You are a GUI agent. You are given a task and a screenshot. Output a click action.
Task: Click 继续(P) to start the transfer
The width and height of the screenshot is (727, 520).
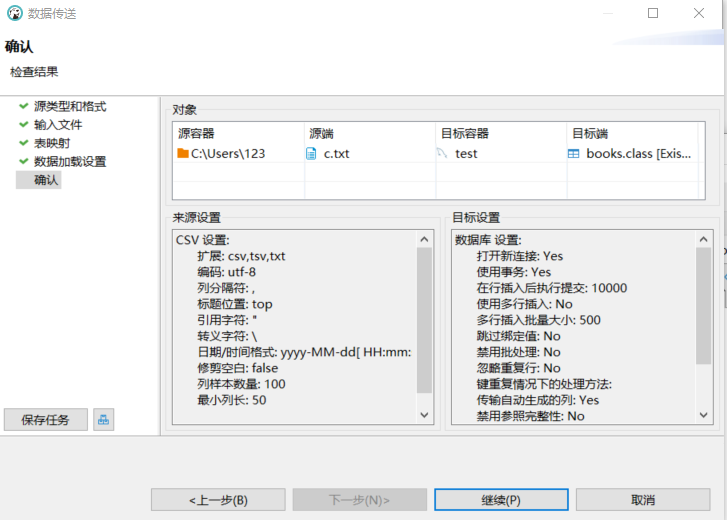click(x=501, y=500)
